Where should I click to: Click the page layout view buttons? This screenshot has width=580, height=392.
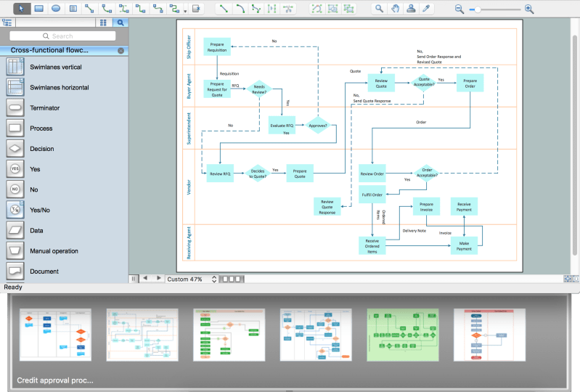(x=232, y=279)
